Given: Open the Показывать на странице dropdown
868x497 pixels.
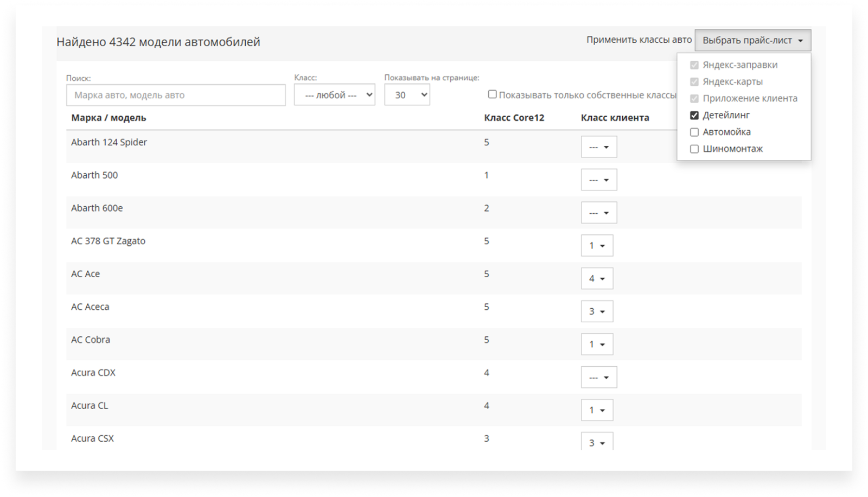Looking at the screenshot, I should [407, 95].
